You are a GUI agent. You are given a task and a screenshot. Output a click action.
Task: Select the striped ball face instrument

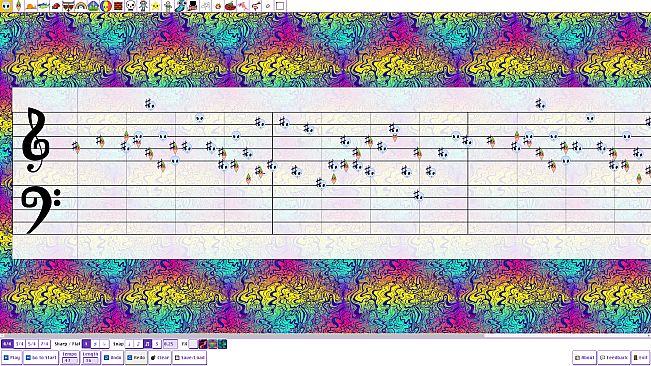pyautogui.click(x=106, y=6)
